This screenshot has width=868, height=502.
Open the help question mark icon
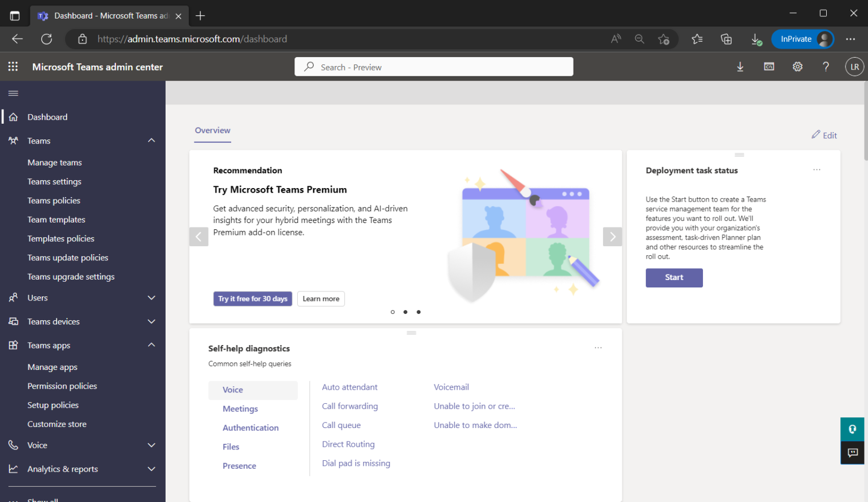point(826,66)
